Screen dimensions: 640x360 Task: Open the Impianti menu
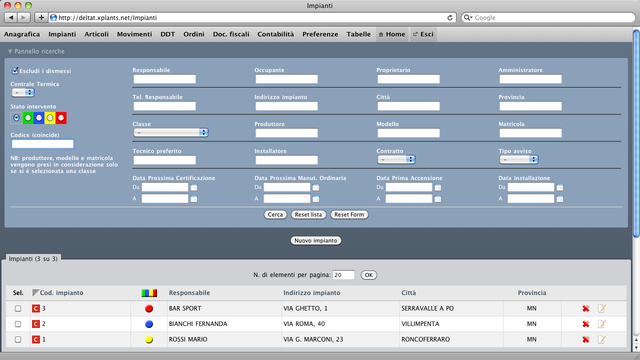tap(62, 34)
